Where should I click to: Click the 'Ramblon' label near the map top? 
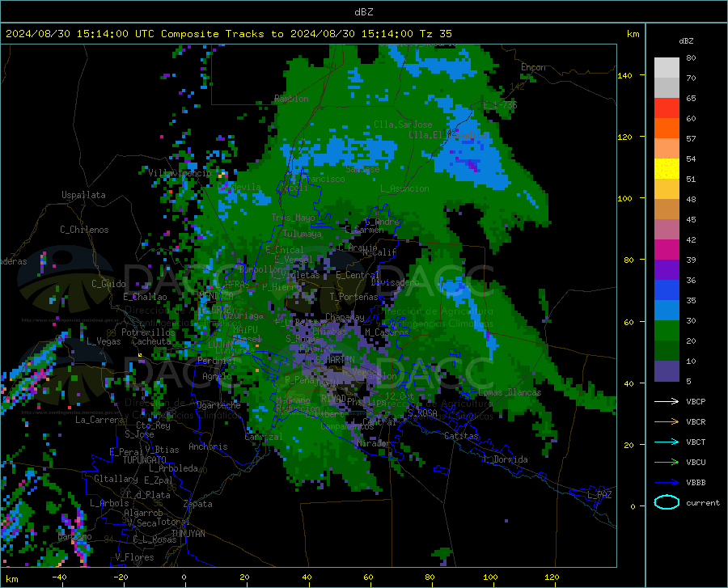point(291,99)
